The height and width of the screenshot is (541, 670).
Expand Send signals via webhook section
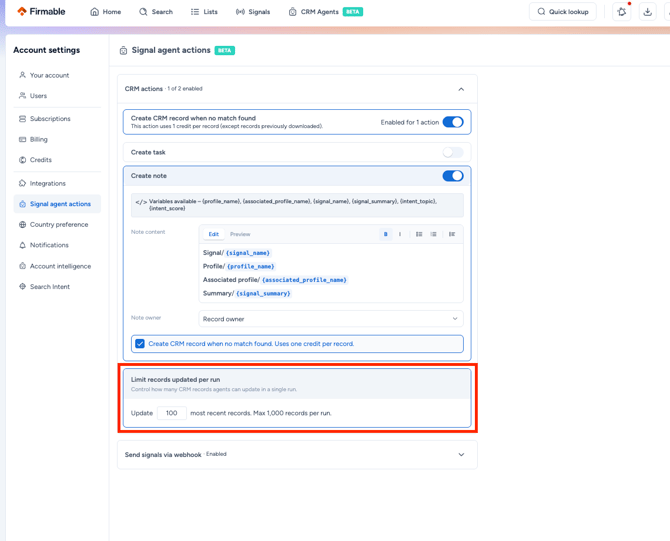pos(461,455)
